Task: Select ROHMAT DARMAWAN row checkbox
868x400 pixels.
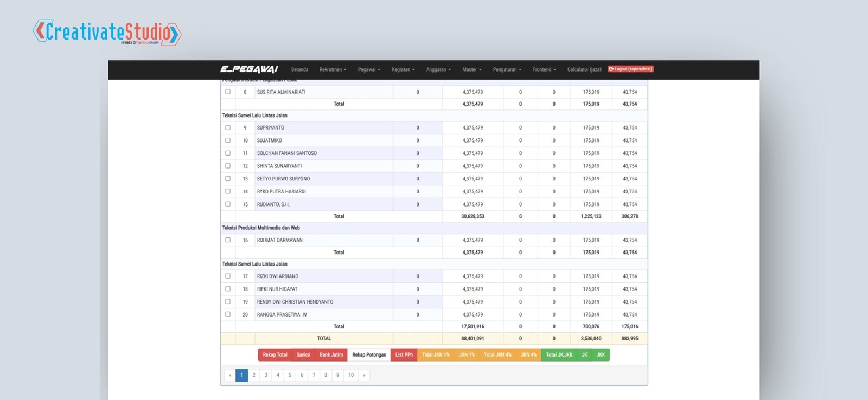Action: (228, 240)
